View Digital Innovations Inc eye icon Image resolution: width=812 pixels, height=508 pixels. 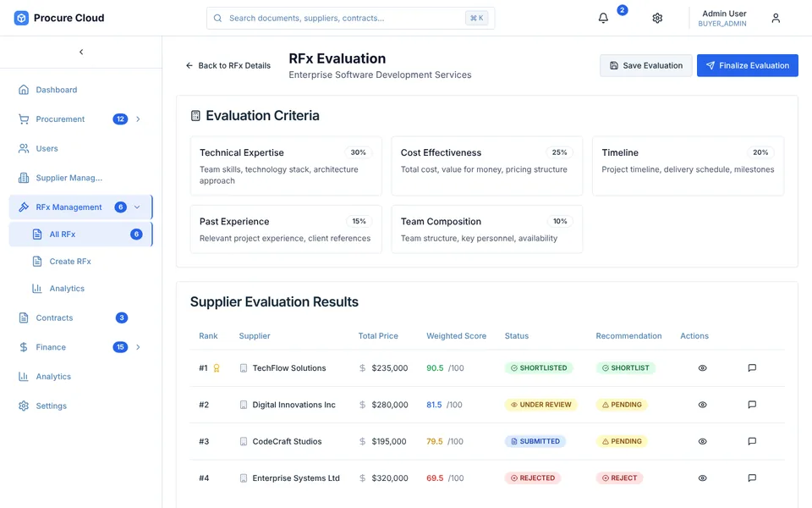[x=702, y=405]
